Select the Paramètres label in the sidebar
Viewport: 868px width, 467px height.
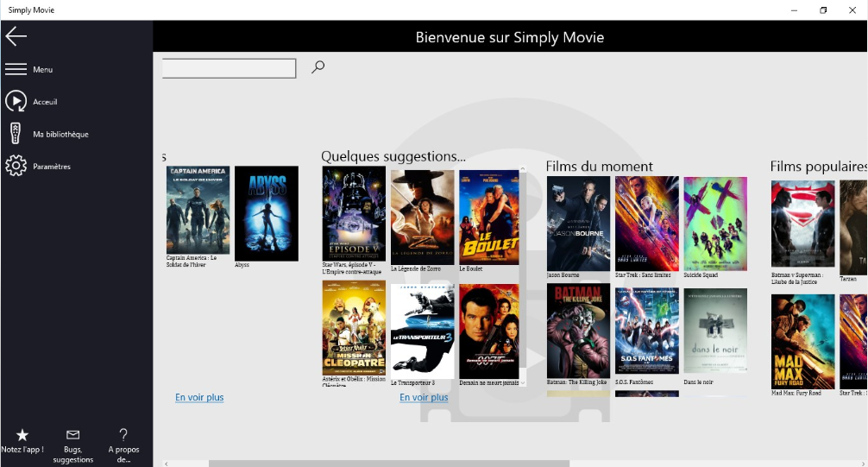52,167
